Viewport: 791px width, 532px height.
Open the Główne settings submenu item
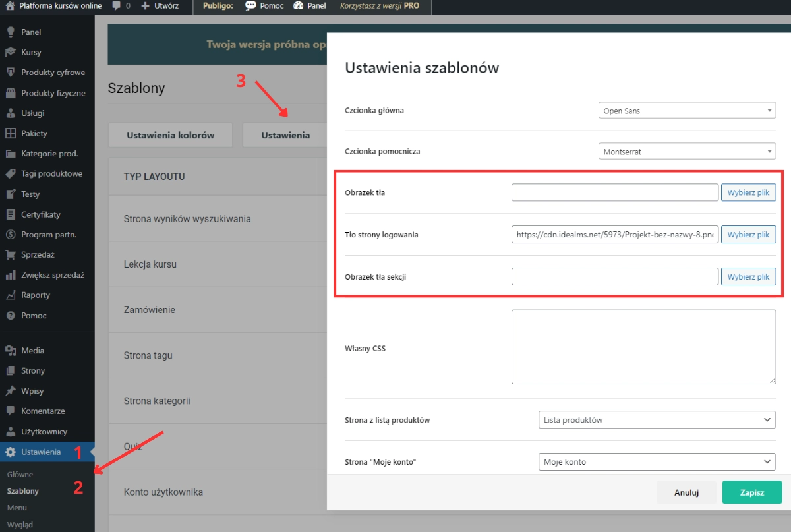(20, 474)
